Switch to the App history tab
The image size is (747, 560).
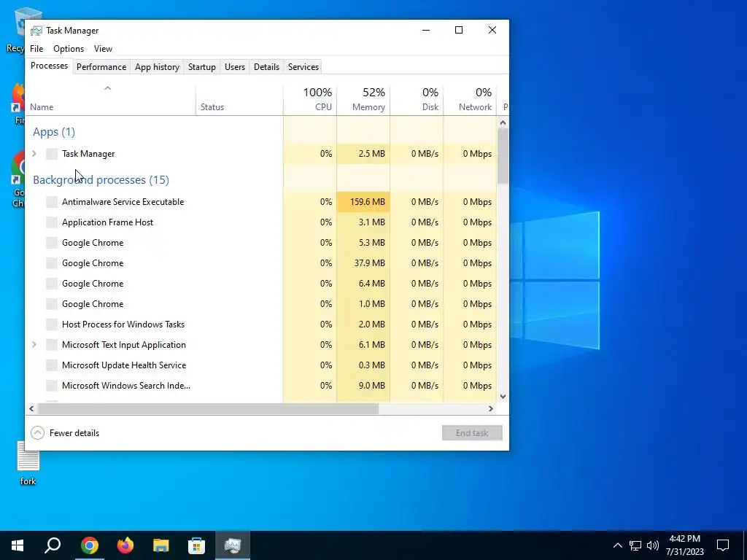(x=158, y=67)
